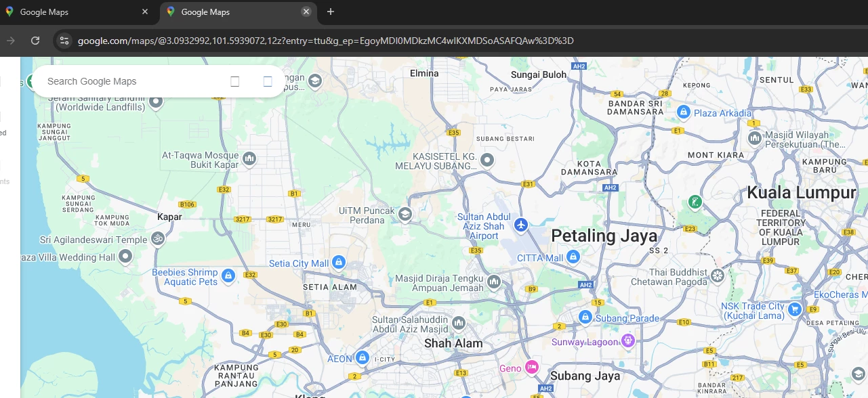Image resolution: width=868 pixels, height=398 pixels.
Task: Select the Sungai Buloh label
Action: coord(539,75)
